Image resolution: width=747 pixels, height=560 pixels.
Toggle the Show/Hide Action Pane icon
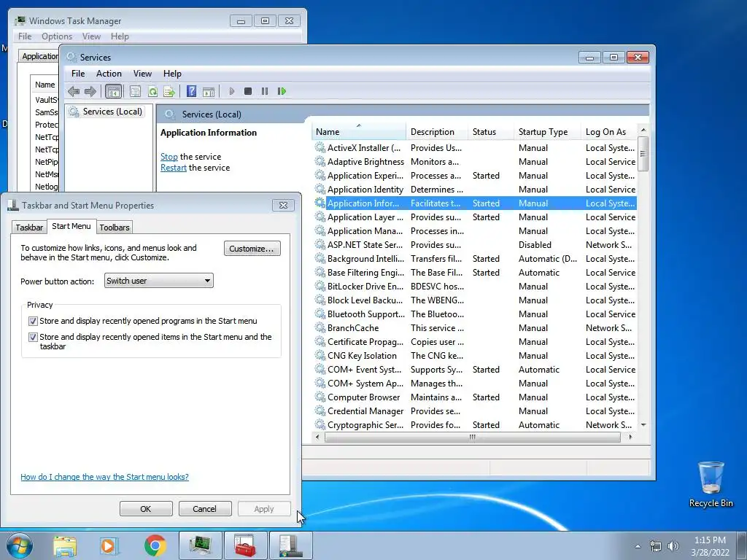click(x=209, y=91)
